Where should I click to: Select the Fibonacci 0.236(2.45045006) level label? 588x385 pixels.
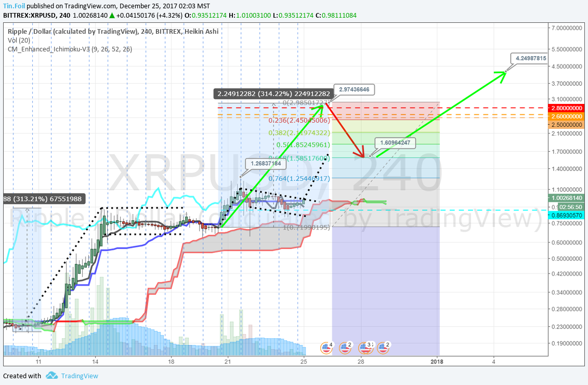(299, 121)
